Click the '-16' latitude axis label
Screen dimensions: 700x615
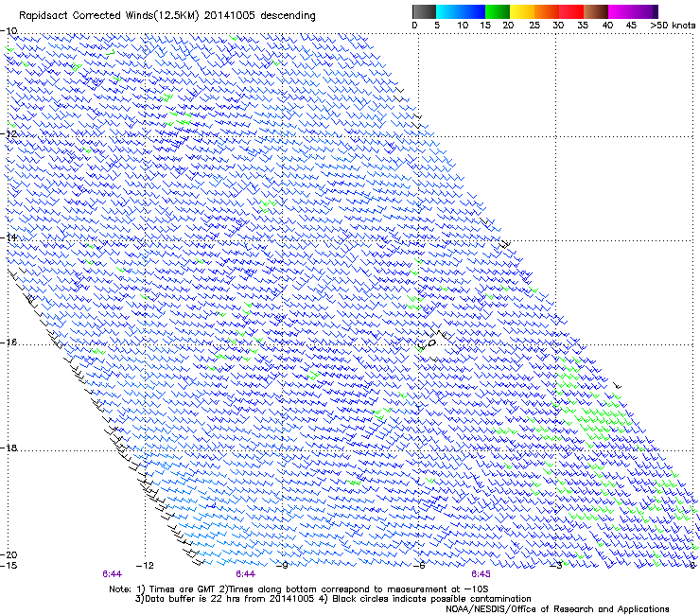coord(9,343)
